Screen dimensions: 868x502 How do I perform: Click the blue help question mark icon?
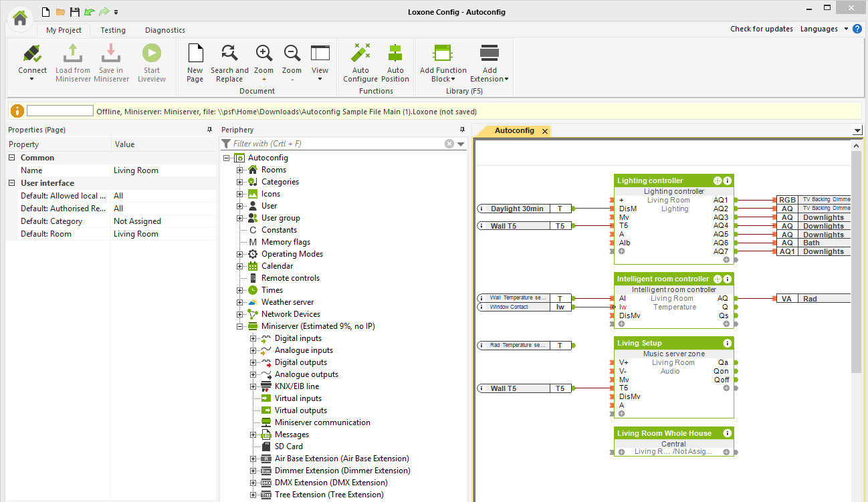pyautogui.click(x=857, y=29)
